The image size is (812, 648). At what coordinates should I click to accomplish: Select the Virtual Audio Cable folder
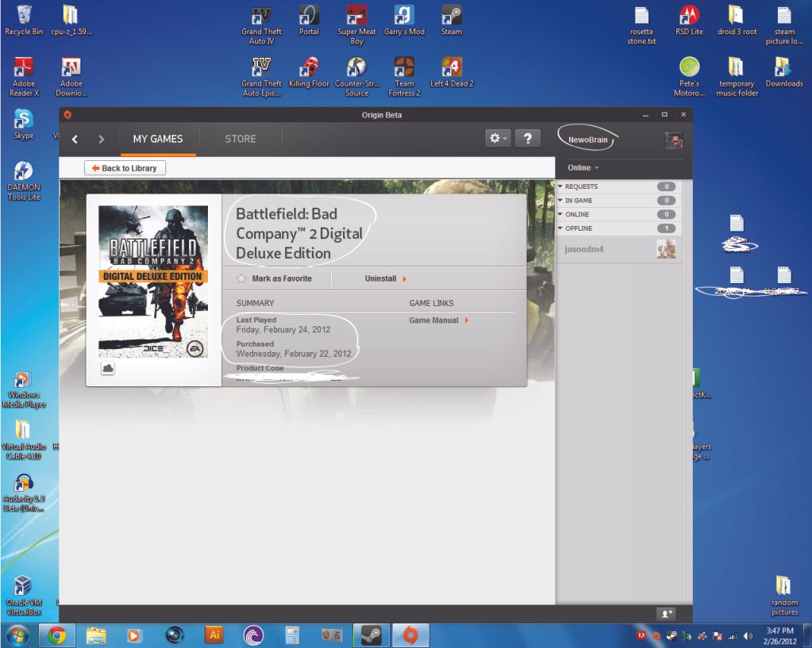24,439
